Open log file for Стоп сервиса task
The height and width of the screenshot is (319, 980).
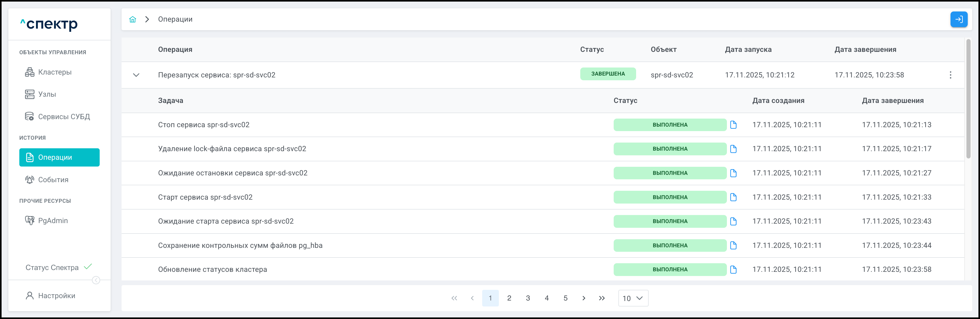pos(733,125)
